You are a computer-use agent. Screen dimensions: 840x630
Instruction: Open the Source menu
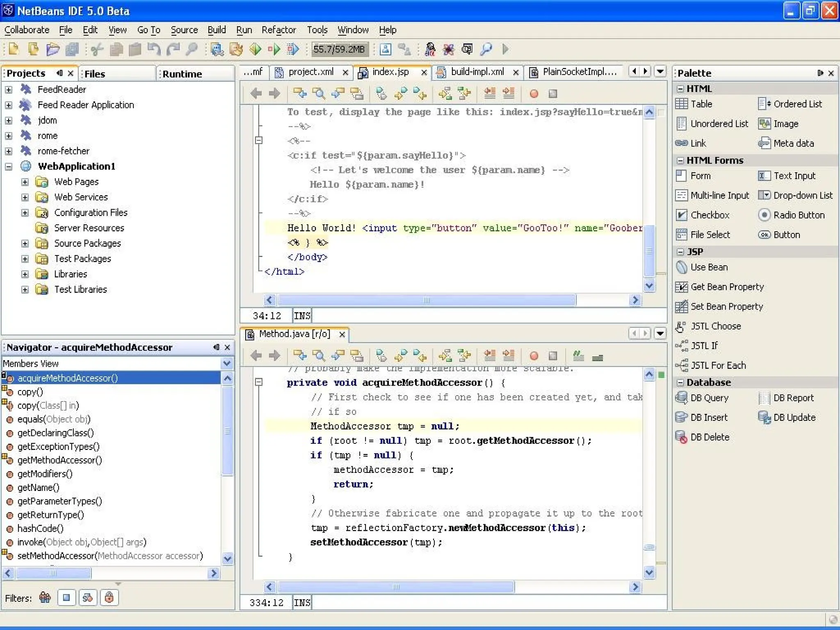pyautogui.click(x=184, y=30)
